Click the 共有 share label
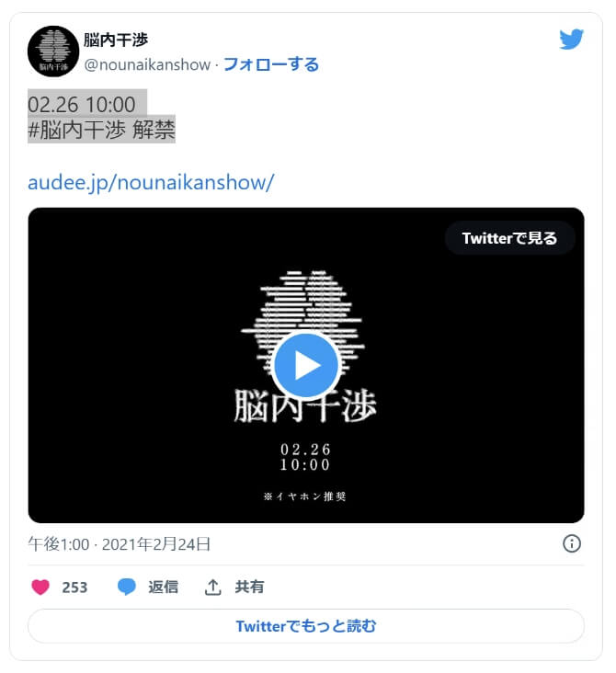616x673 pixels. pyautogui.click(x=249, y=587)
